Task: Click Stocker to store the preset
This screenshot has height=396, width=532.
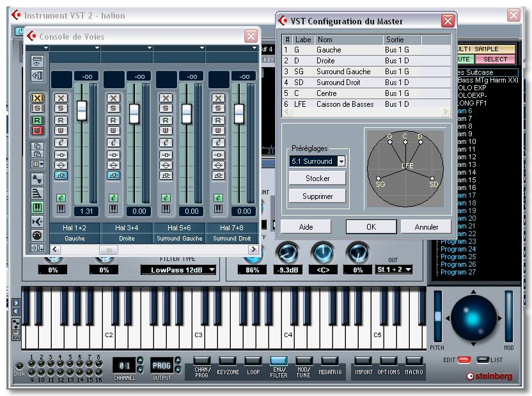Action: click(317, 178)
